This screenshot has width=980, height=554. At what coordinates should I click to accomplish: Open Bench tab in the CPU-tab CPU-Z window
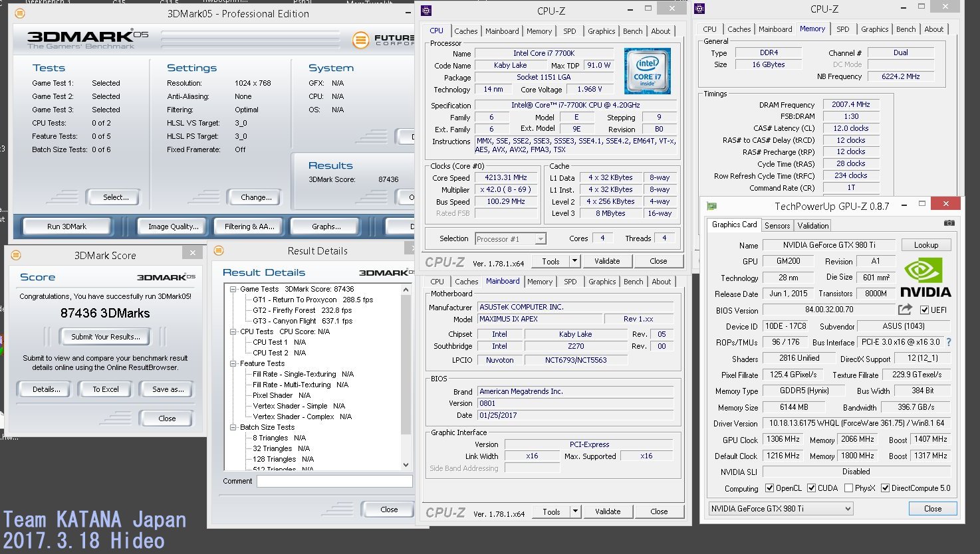tap(633, 31)
